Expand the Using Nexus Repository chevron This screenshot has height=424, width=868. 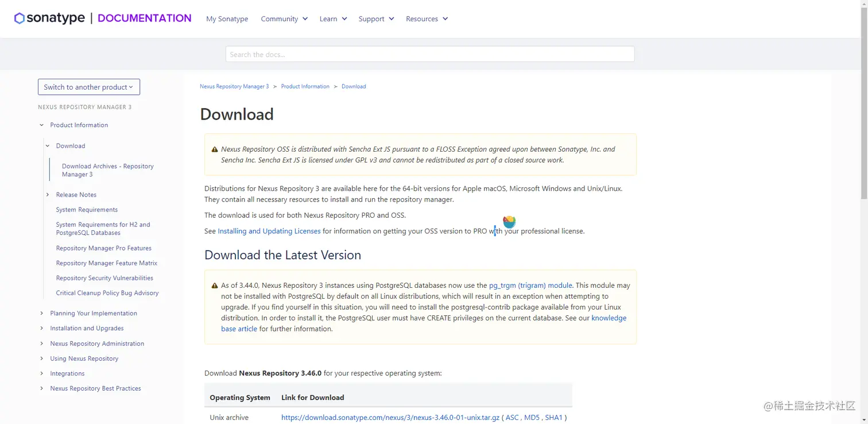[x=41, y=359]
